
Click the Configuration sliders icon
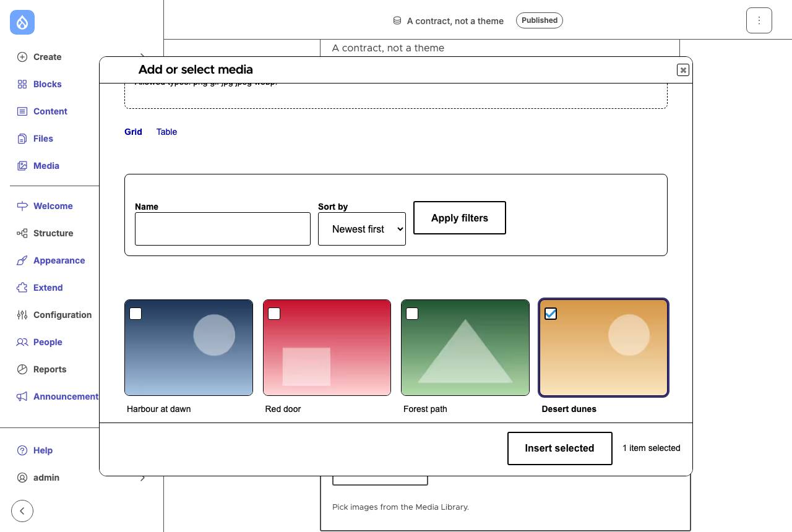click(22, 315)
